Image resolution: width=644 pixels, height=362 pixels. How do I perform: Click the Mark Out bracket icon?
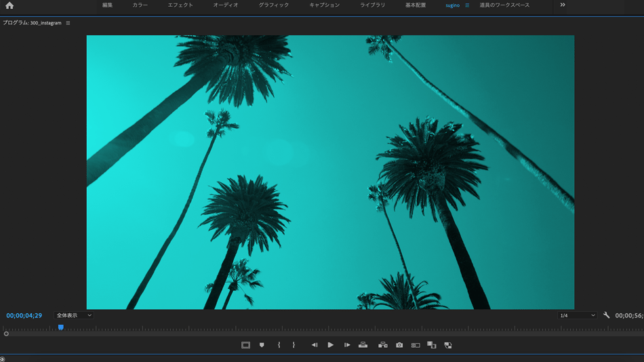point(294,345)
